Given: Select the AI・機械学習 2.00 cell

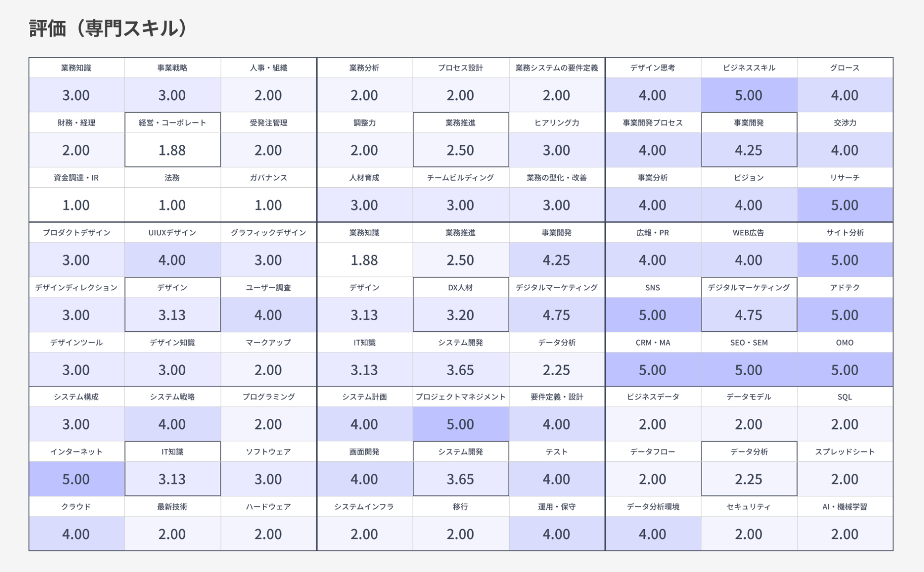Looking at the screenshot, I should click(845, 534).
